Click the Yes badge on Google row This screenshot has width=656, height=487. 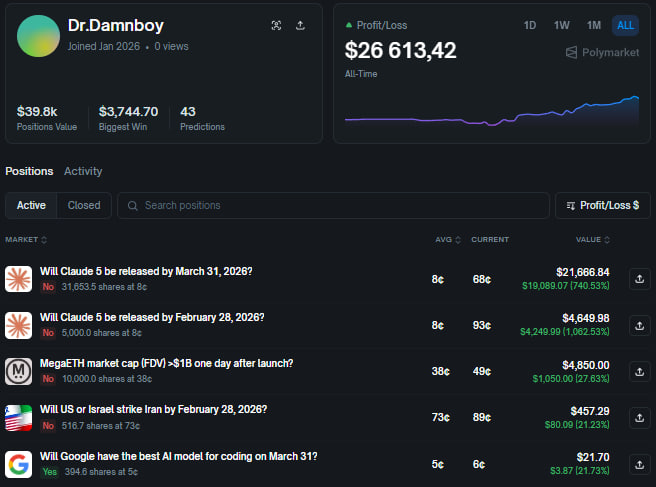point(49,472)
